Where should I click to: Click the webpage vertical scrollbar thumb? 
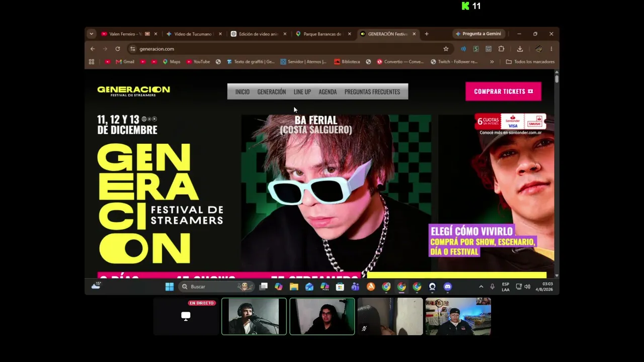557,78
